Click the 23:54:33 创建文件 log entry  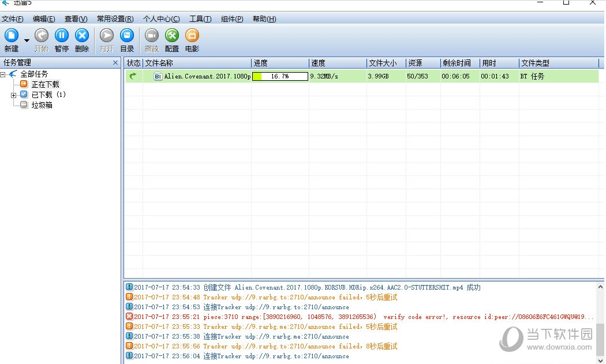(x=307, y=287)
